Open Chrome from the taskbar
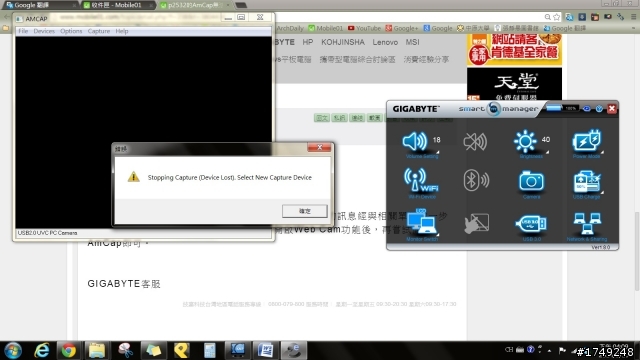Screen dimensions: 640x360 (x=69, y=351)
